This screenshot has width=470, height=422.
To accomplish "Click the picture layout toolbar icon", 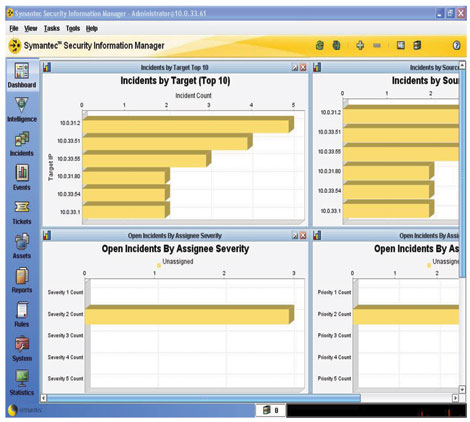I will coord(401,45).
